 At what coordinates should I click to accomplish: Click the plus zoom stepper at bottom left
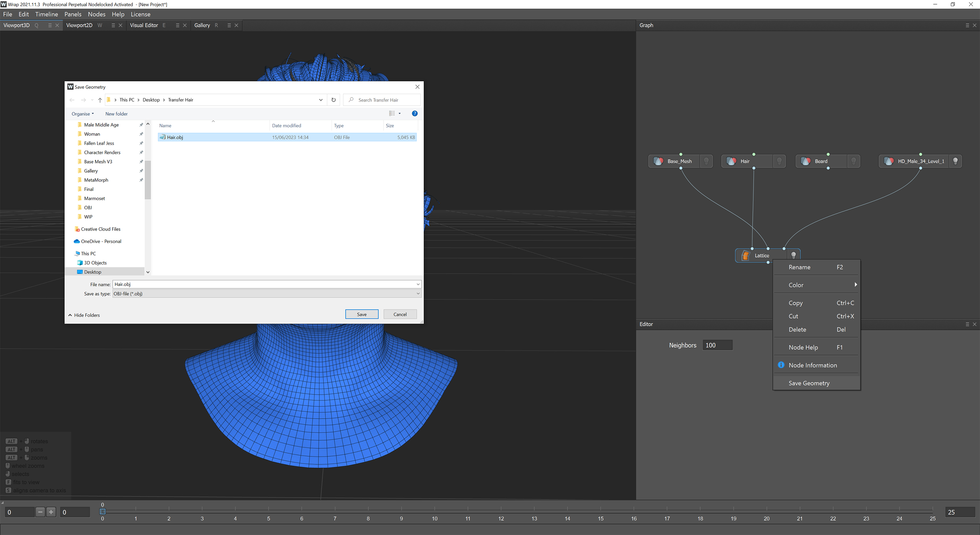(51, 512)
